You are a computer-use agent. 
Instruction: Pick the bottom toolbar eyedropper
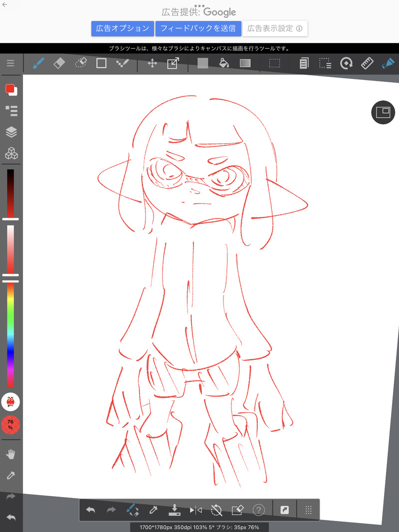tap(153, 510)
